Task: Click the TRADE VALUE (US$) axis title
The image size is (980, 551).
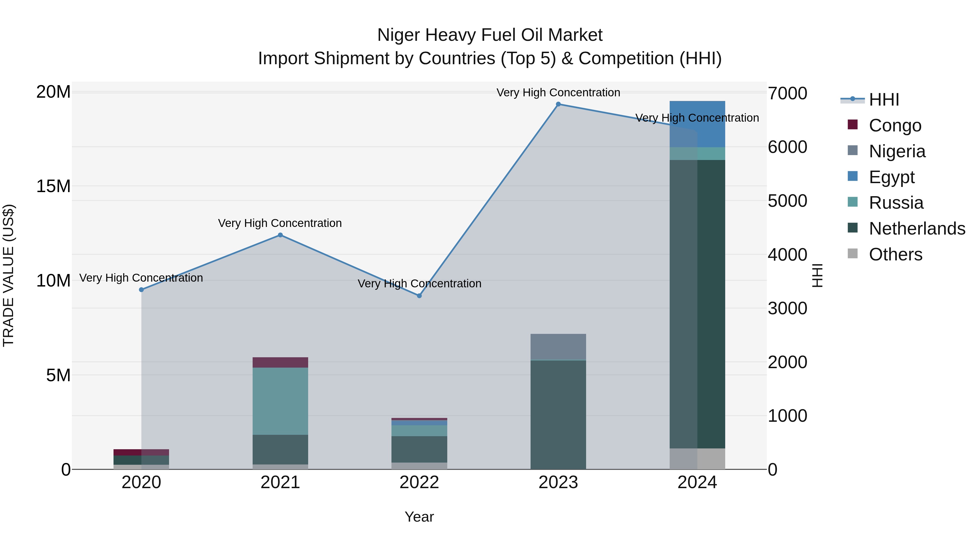Action: click(x=8, y=275)
